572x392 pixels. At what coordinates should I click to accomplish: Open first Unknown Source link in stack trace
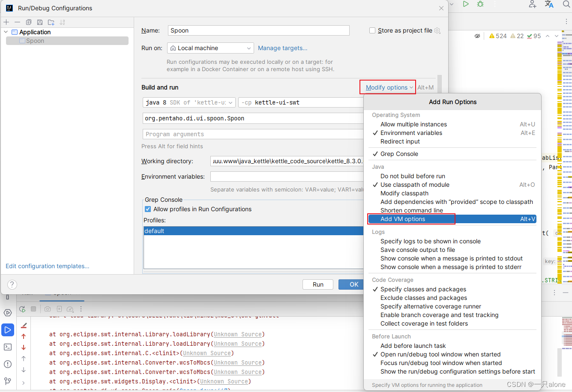tap(238, 334)
